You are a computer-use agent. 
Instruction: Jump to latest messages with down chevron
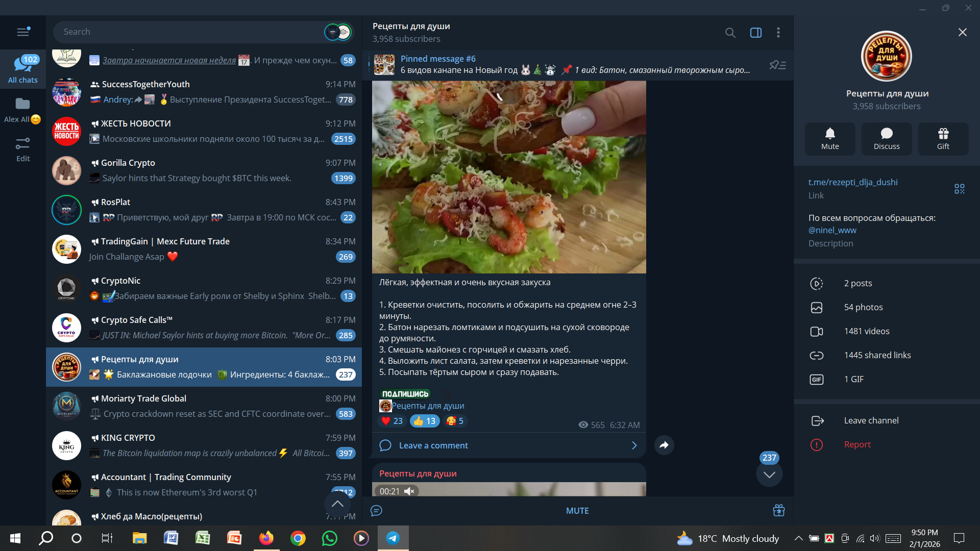click(769, 474)
